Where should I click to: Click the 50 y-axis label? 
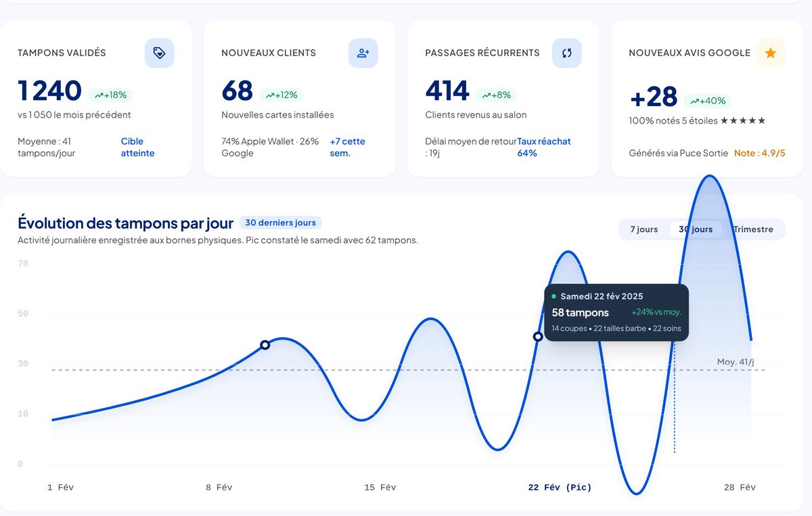point(23,314)
